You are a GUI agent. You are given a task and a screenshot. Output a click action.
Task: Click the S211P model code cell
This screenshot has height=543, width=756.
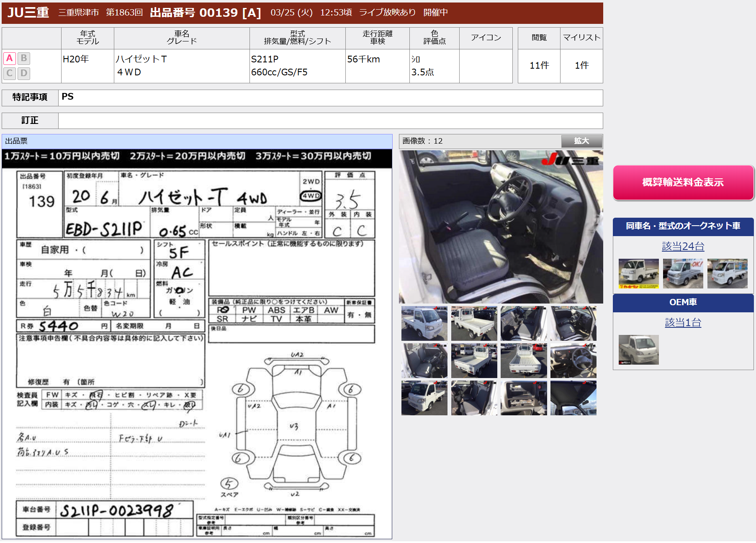297,66
